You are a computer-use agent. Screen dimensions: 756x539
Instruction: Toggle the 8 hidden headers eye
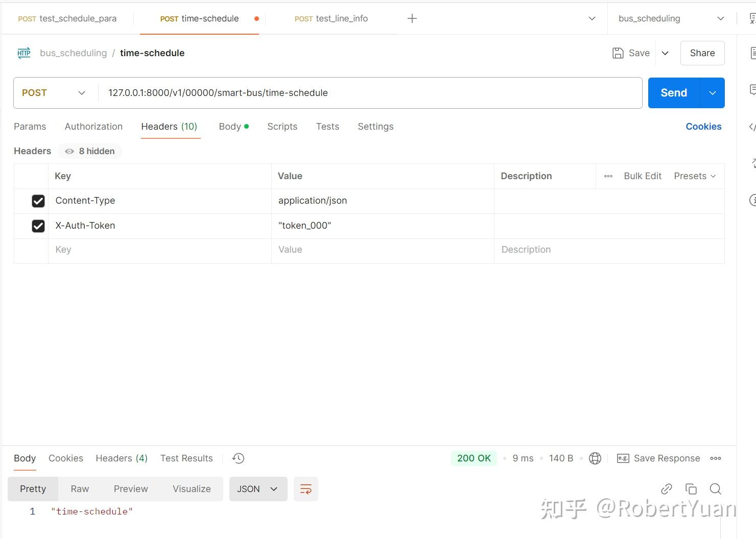69,151
